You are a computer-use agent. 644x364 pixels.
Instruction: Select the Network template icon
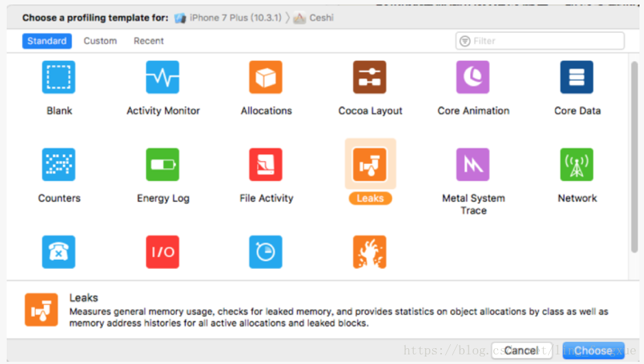pyautogui.click(x=577, y=165)
